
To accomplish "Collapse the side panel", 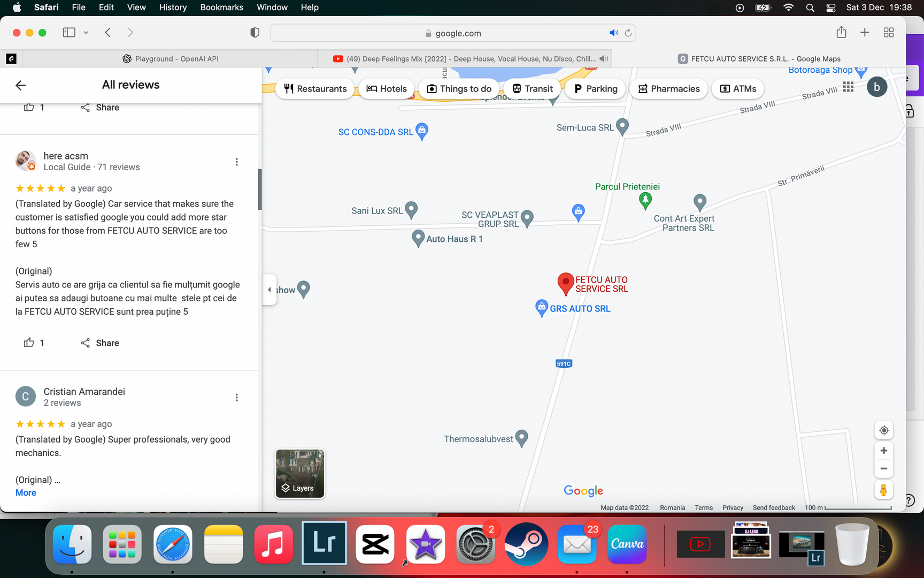I will 269,290.
